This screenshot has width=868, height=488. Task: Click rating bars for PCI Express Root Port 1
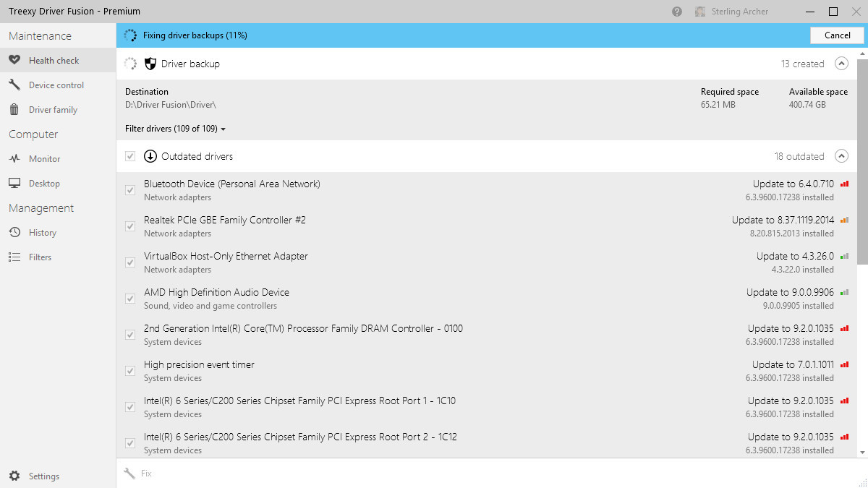845,401
